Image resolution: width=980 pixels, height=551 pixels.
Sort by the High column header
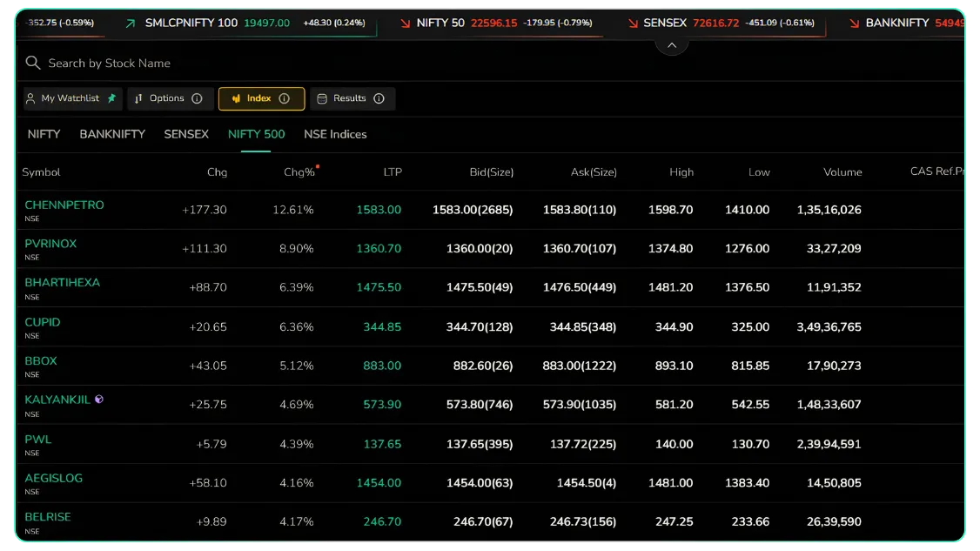pyautogui.click(x=681, y=172)
